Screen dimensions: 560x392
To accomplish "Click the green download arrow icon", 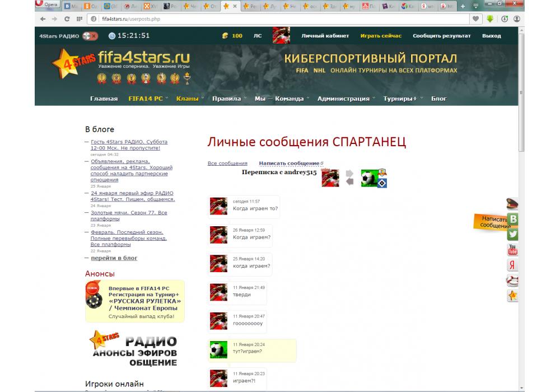I will tap(490, 18).
